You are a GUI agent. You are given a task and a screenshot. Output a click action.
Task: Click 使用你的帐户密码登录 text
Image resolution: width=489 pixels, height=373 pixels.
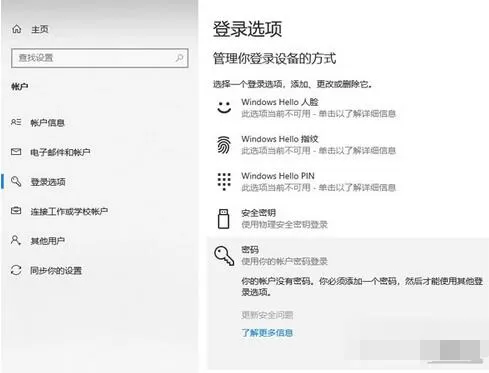pos(284,261)
